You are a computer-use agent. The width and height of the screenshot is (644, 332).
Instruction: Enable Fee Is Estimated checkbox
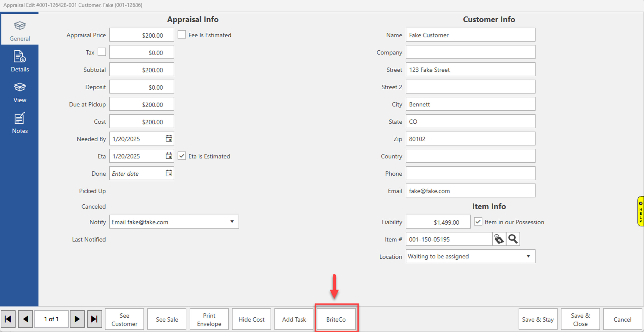click(182, 35)
